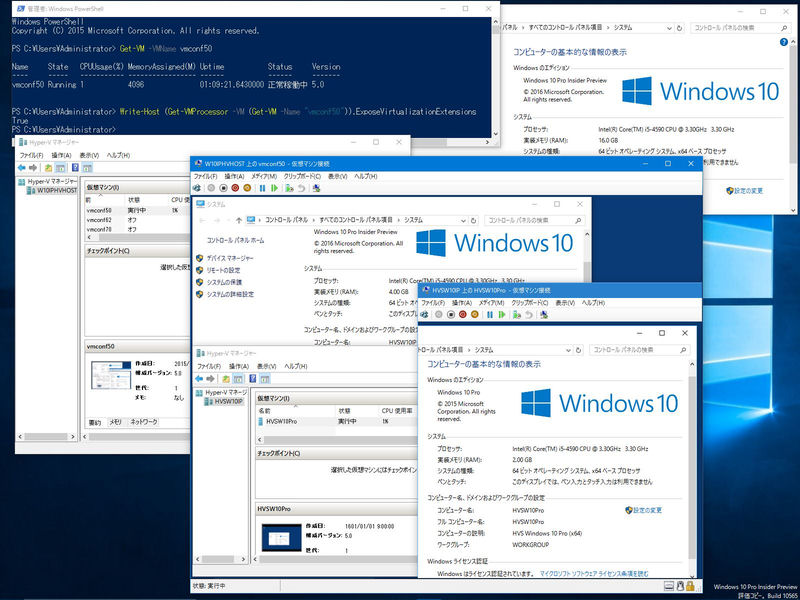
Task: Create checkpoint from HVSW10Pro connection toolbar
Action: tap(517, 315)
